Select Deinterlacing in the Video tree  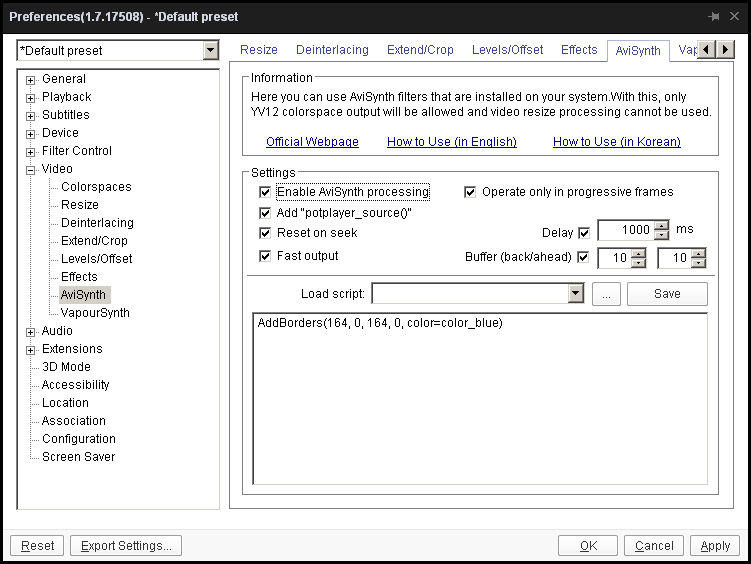pyautogui.click(x=97, y=223)
